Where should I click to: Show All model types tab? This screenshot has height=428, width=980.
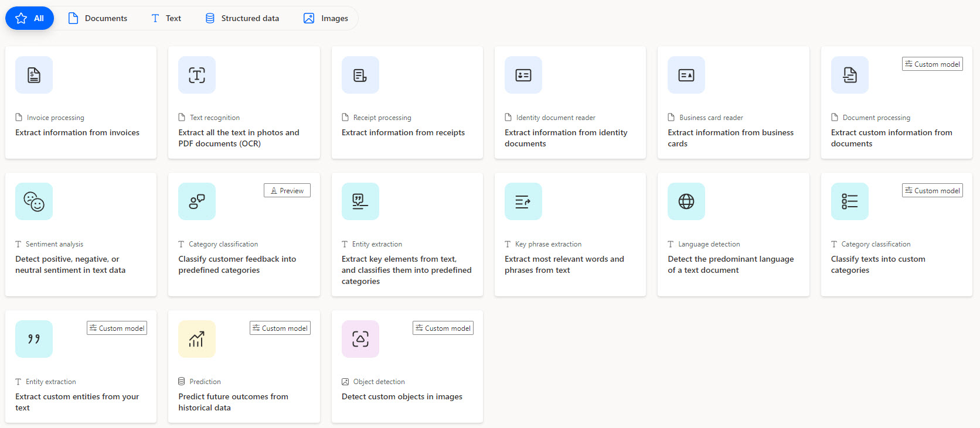tap(30, 18)
